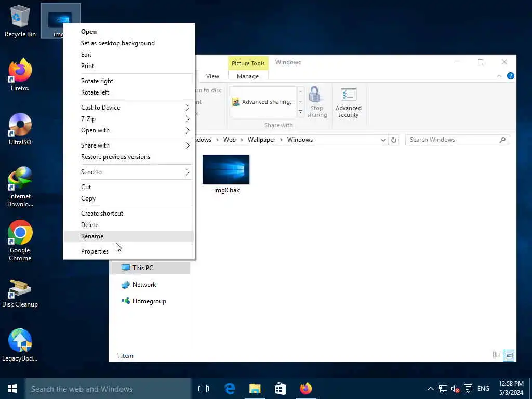Open the UltraISO desktop shortcut
532x399 pixels.
point(20,129)
